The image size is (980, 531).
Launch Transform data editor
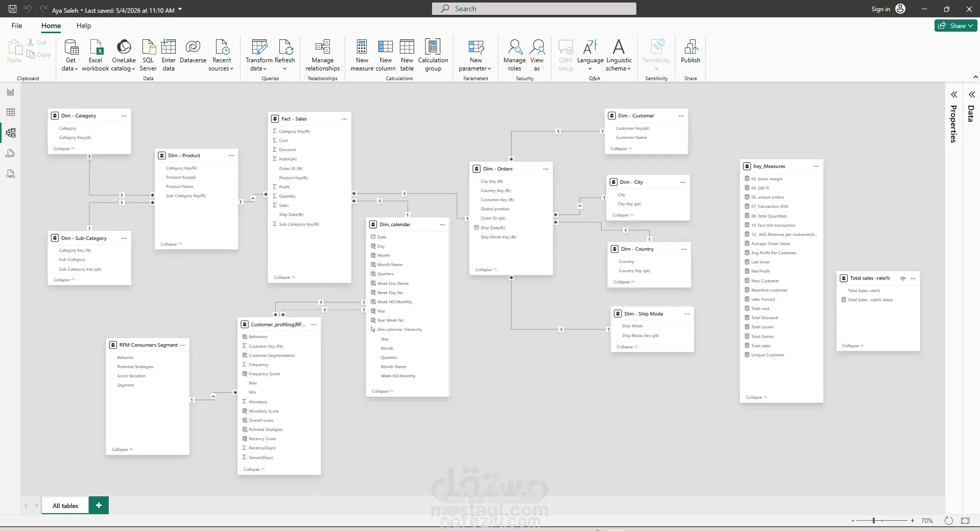pyautogui.click(x=259, y=55)
